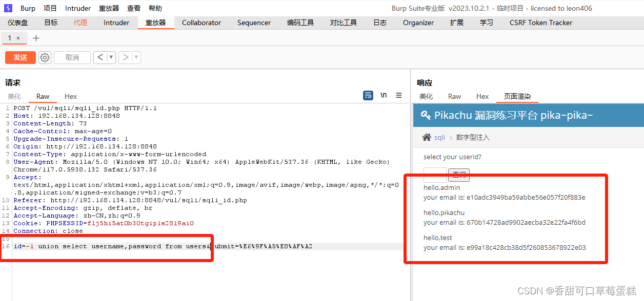This screenshot has width=644, height=301.
Task: Switch to the 编码工具 tab
Action: (x=300, y=23)
